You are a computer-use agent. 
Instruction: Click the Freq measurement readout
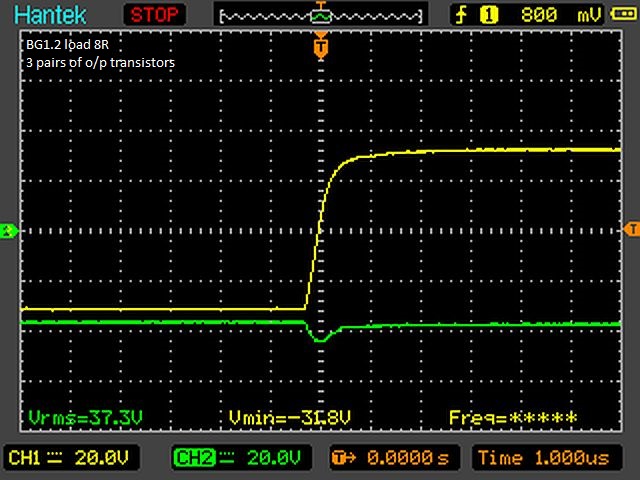click(x=513, y=417)
